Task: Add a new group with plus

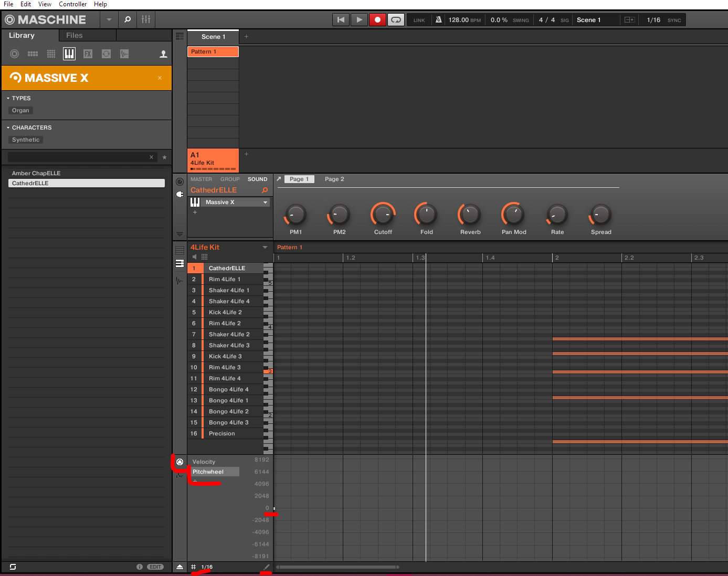Action: click(246, 154)
